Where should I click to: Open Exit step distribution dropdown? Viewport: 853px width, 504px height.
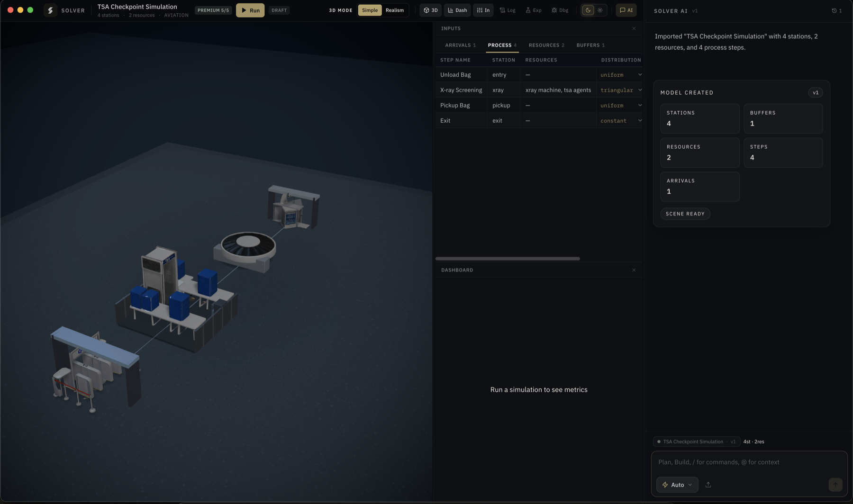[x=621, y=121]
